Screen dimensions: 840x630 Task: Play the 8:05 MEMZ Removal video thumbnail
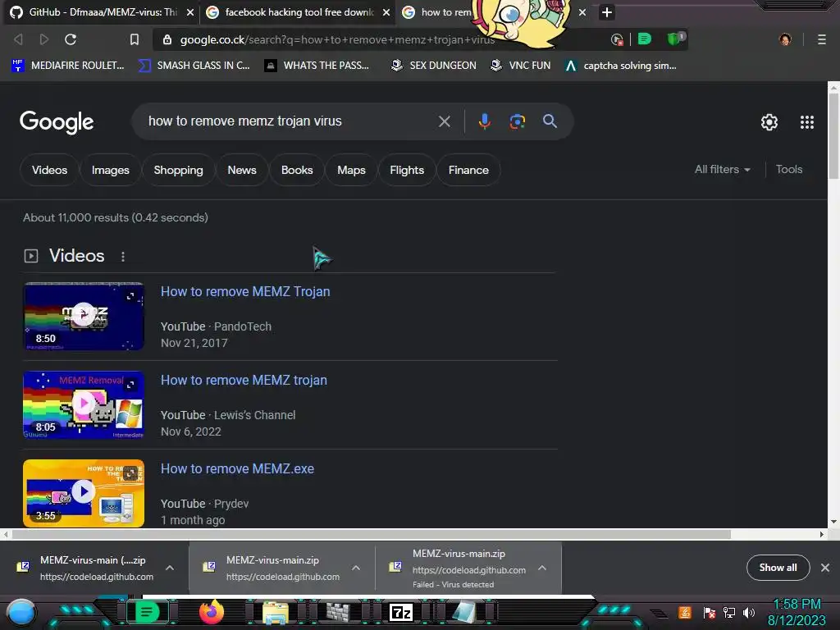(x=84, y=404)
